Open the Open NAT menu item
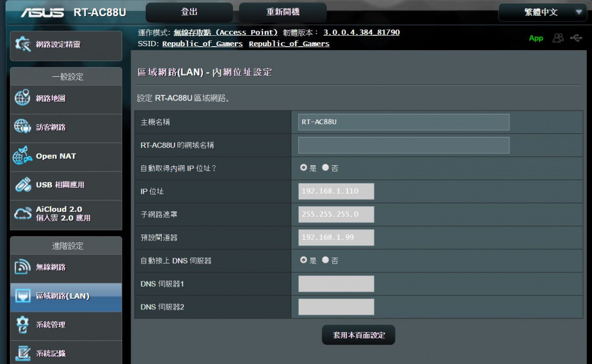This screenshot has height=364, width=592. pos(66,156)
